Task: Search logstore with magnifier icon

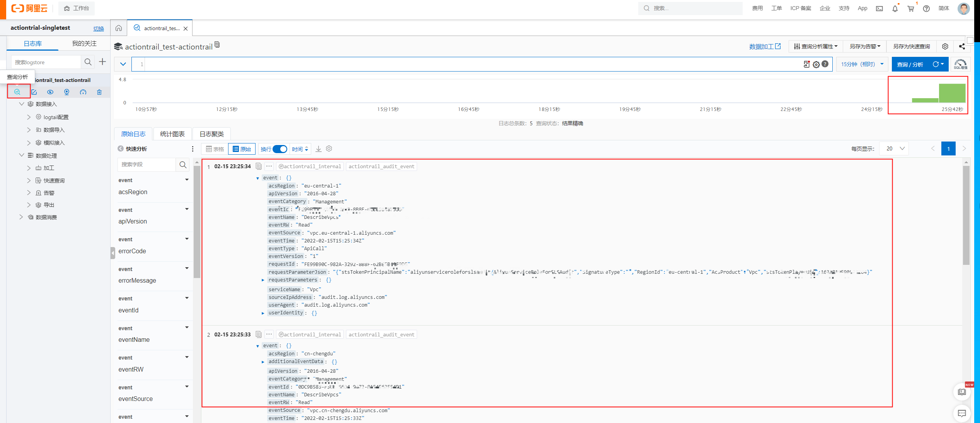Action: (x=88, y=62)
